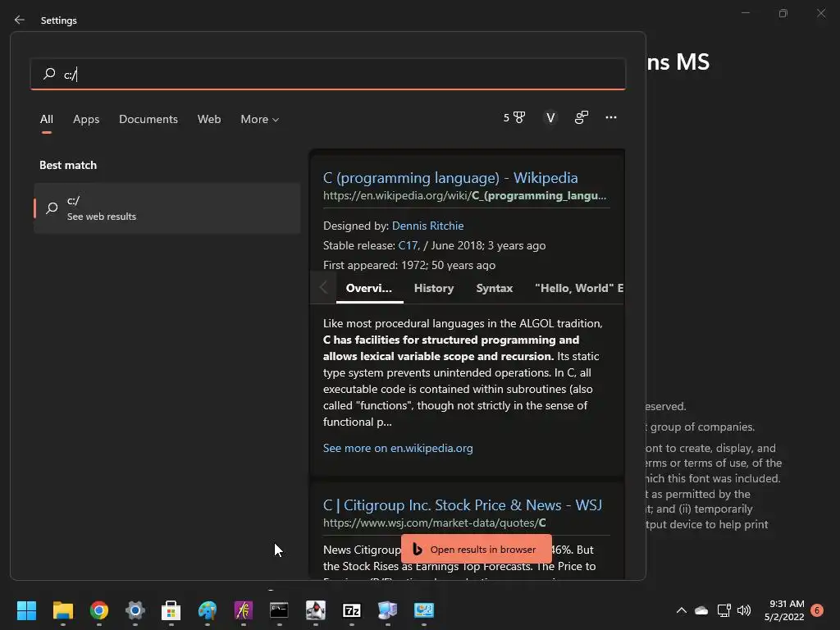This screenshot has height=630, width=840.
Task: Click the OneDrive cloud tray icon
Action: [x=701, y=610]
